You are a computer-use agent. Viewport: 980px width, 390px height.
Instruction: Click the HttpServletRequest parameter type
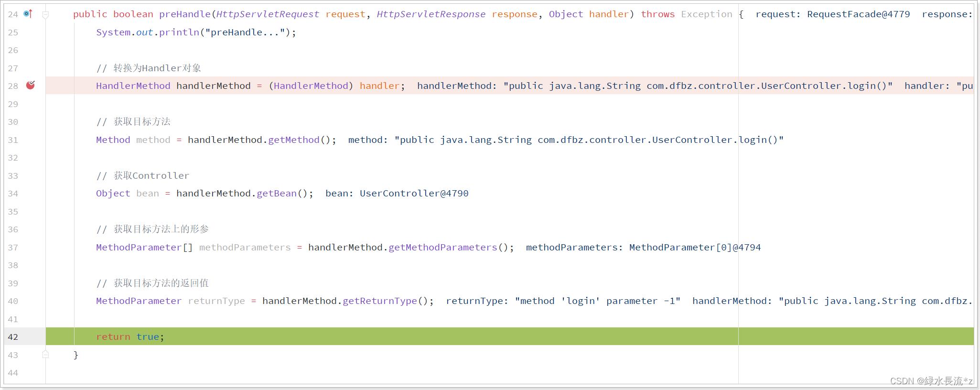click(x=268, y=14)
